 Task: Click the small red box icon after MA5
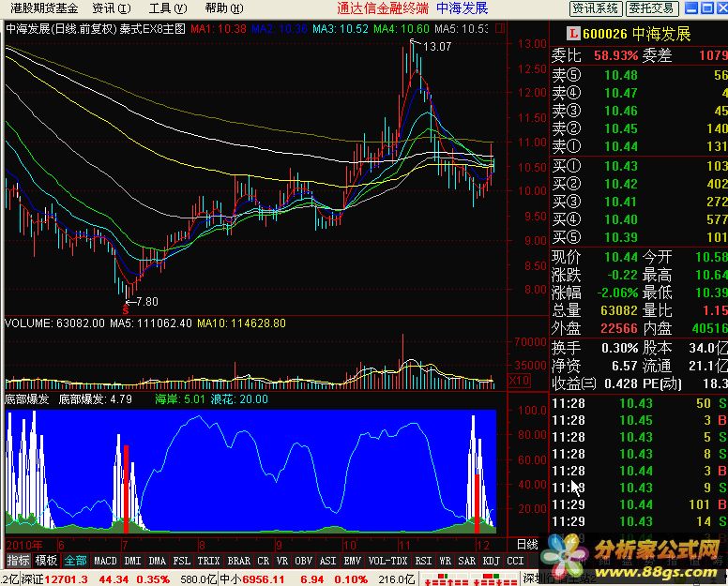click(500, 29)
